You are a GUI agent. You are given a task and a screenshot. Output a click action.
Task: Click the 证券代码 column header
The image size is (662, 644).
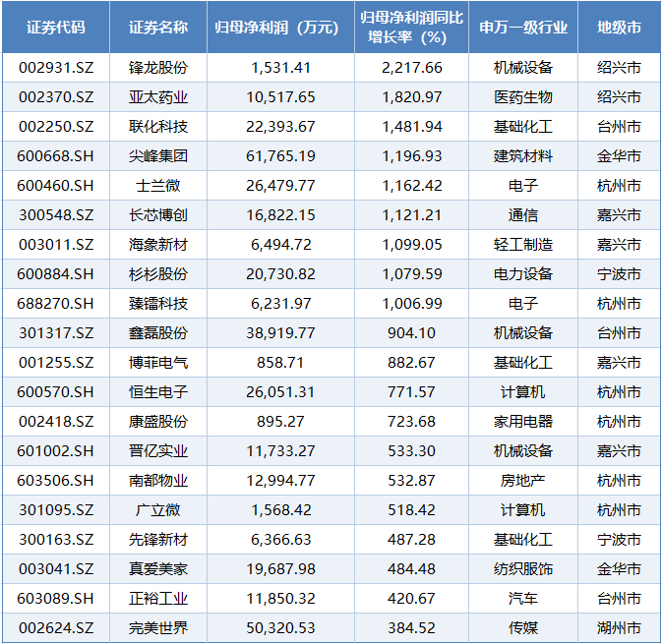click(56, 28)
